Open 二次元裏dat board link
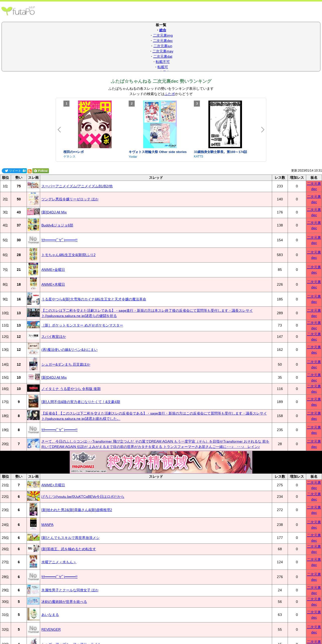 pyautogui.click(x=163, y=56)
